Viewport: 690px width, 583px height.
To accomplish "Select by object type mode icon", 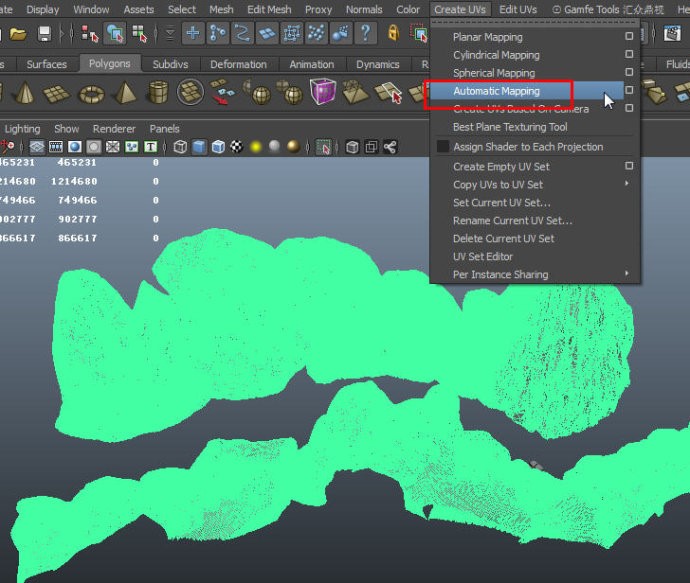I will tap(115, 34).
